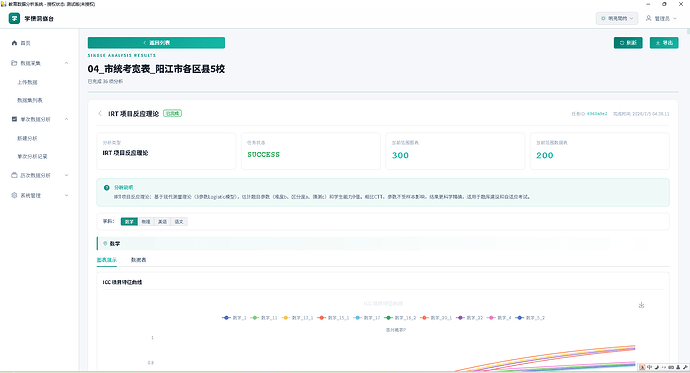Click the pin icon beside 数学 heading

[105, 243]
